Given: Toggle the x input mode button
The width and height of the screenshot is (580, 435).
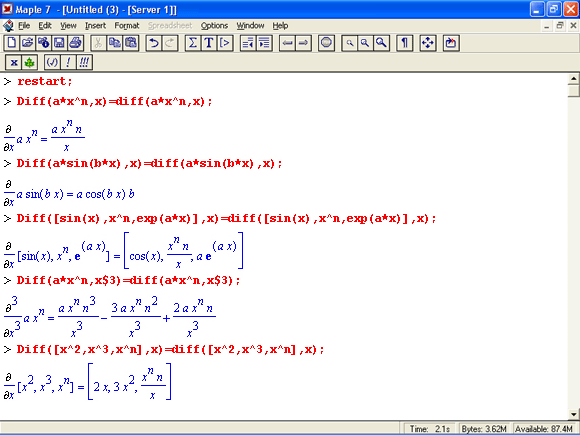Looking at the screenshot, I should point(14,62).
